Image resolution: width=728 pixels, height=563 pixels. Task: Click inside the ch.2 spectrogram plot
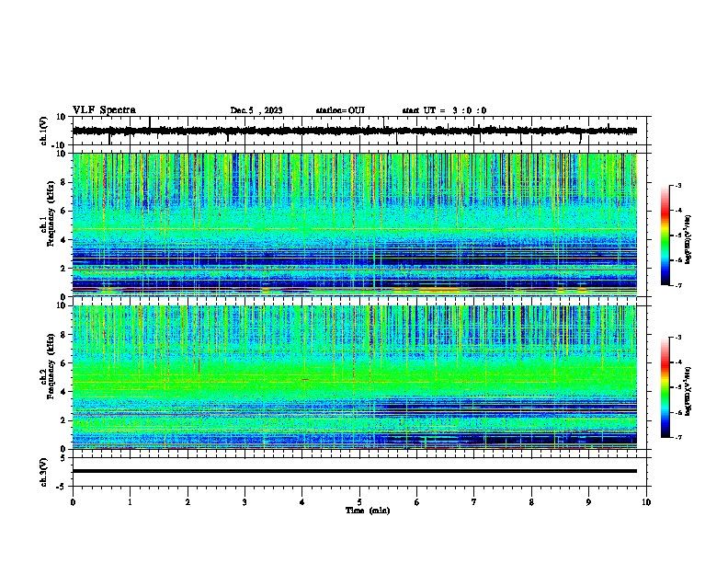pos(355,377)
